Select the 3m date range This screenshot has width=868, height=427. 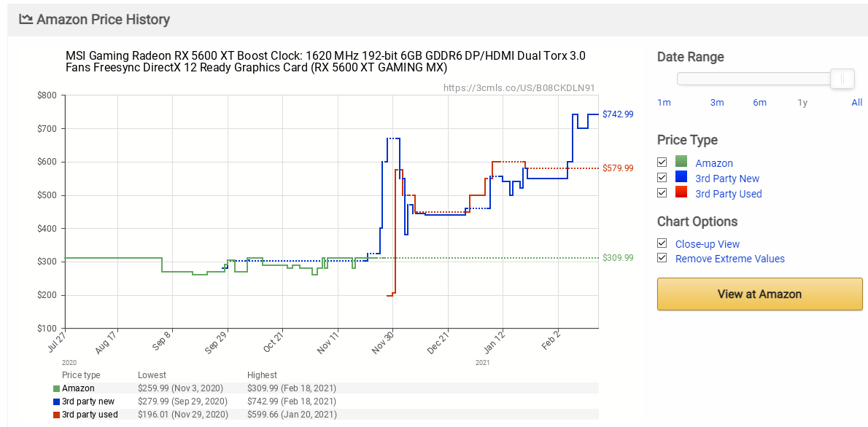click(x=717, y=102)
